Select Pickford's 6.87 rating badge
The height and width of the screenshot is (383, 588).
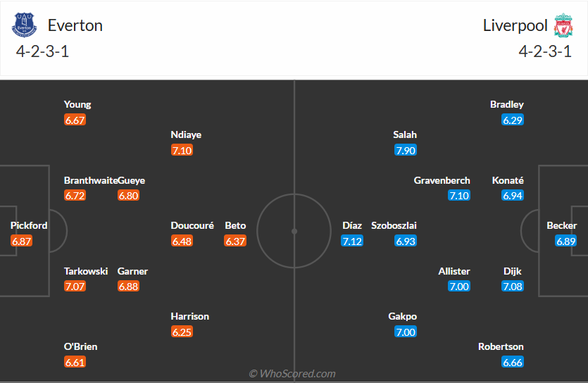(x=22, y=241)
